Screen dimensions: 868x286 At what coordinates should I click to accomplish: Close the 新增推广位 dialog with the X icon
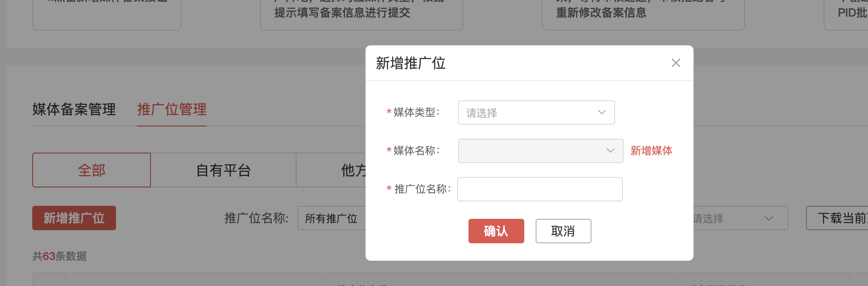coord(676,63)
